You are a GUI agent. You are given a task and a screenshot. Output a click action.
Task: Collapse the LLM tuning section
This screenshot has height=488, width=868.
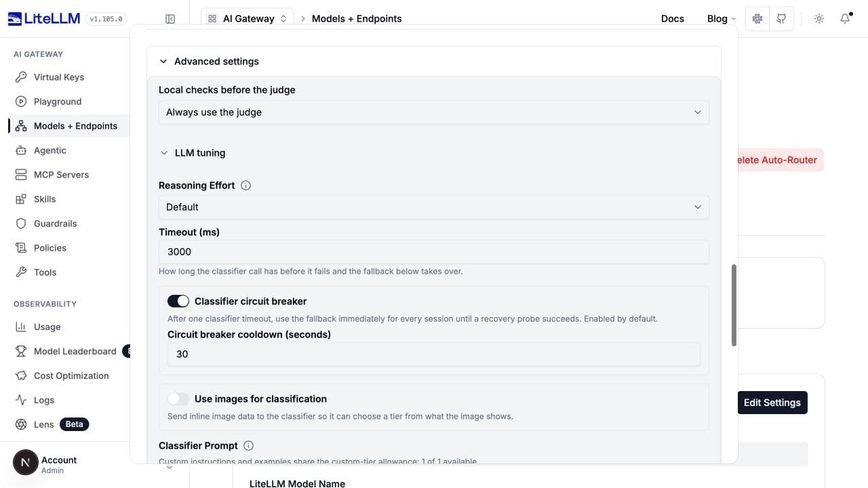tap(193, 153)
